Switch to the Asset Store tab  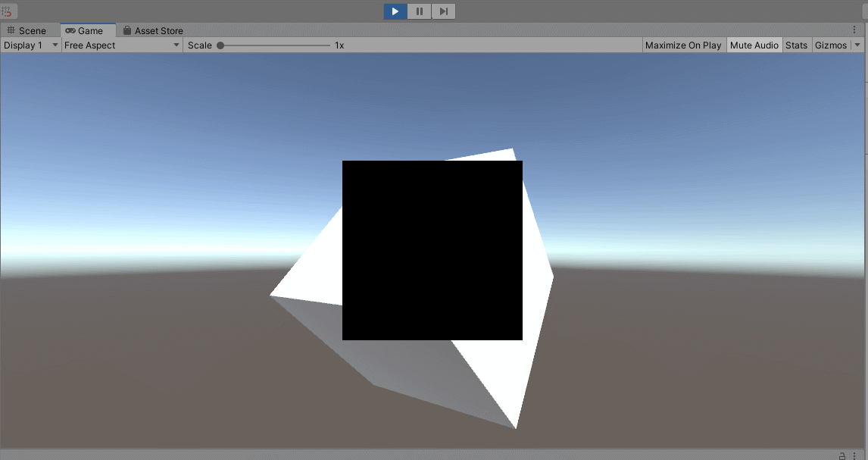(x=157, y=30)
